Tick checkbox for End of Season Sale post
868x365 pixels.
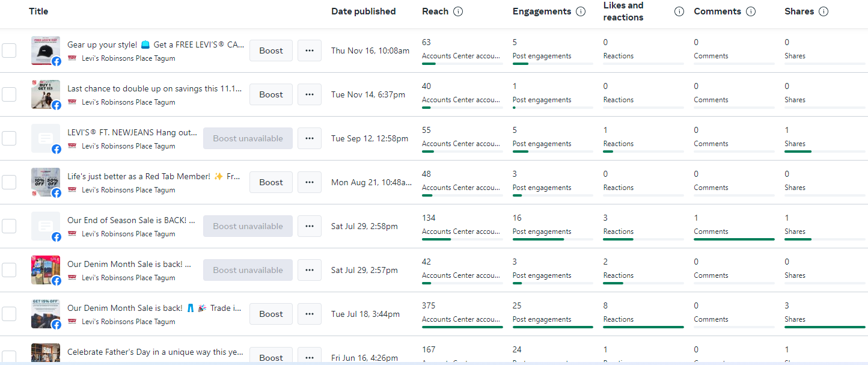9,226
